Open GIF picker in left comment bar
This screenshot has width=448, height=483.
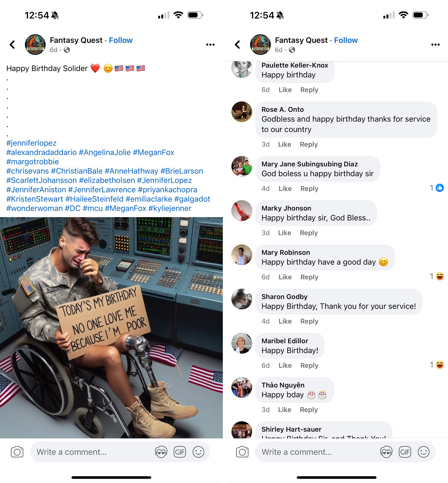(x=180, y=452)
